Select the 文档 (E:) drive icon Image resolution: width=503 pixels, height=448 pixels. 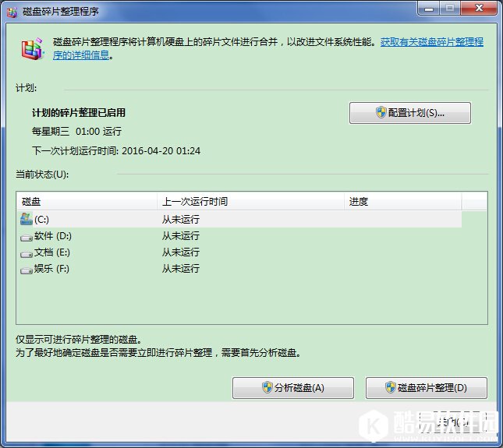pyautogui.click(x=27, y=254)
